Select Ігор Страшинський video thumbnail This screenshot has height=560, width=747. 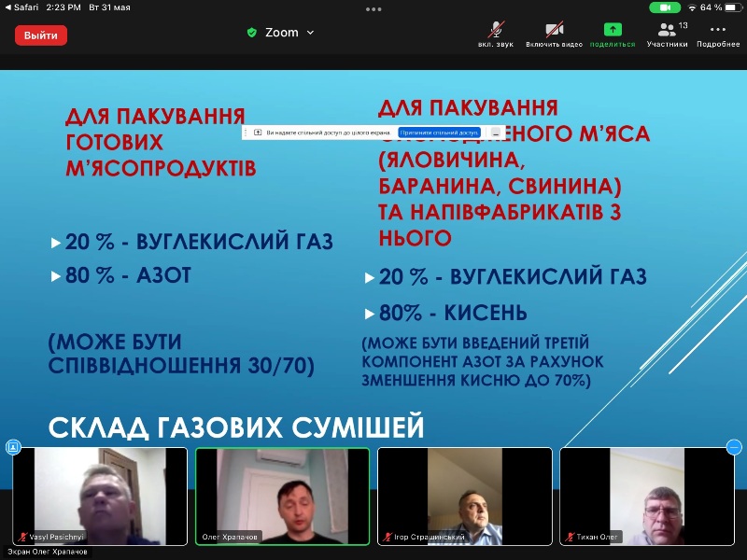tap(465, 497)
